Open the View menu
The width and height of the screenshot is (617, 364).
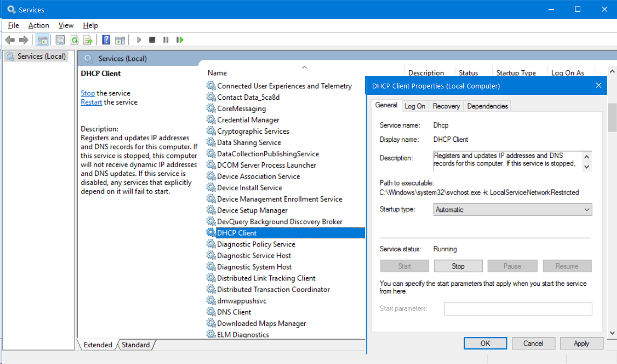[66, 25]
